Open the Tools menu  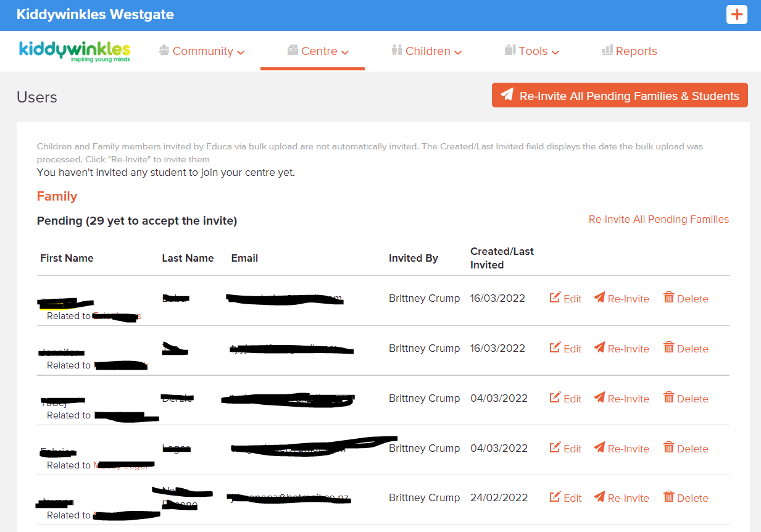(532, 51)
